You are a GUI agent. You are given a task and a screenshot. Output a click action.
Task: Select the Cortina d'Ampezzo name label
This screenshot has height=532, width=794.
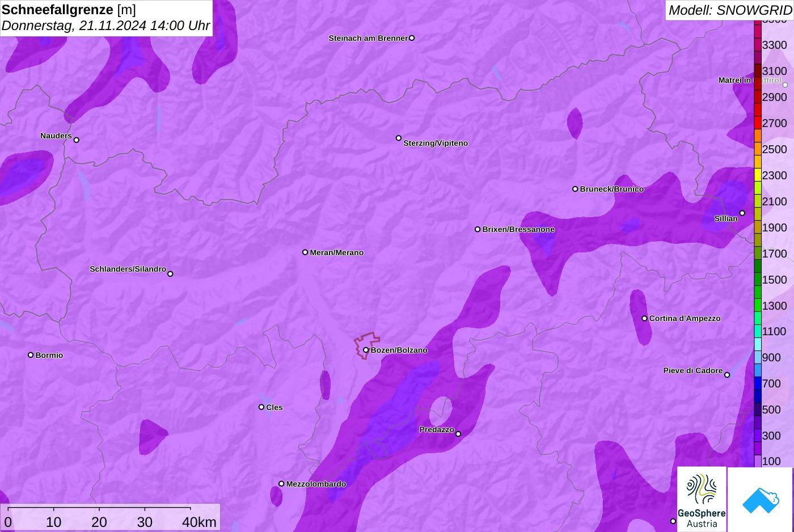tap(685, 318)
